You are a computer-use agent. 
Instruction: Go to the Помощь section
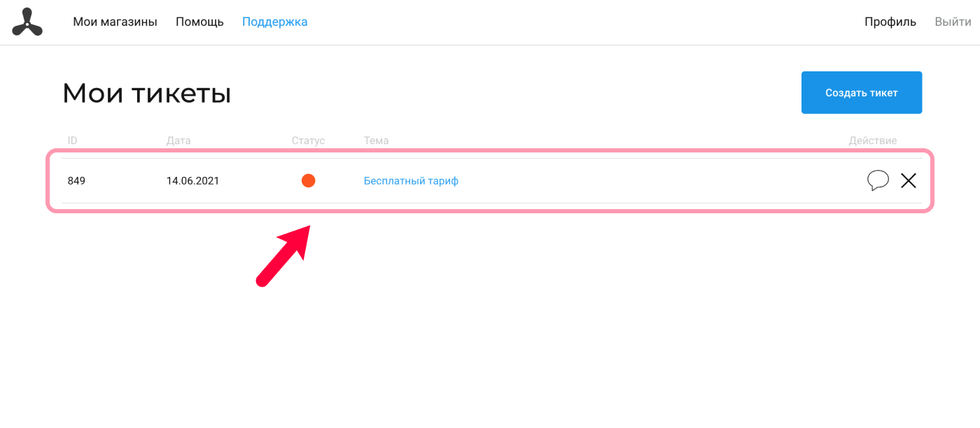click(199, 22)
